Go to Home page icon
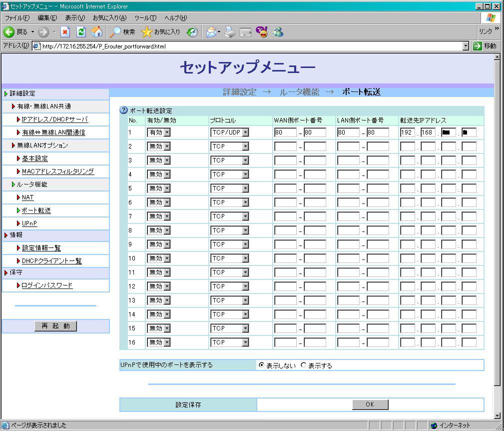Image resolution: width=504 pixels, height=431 pixels. tap(97, 32)
